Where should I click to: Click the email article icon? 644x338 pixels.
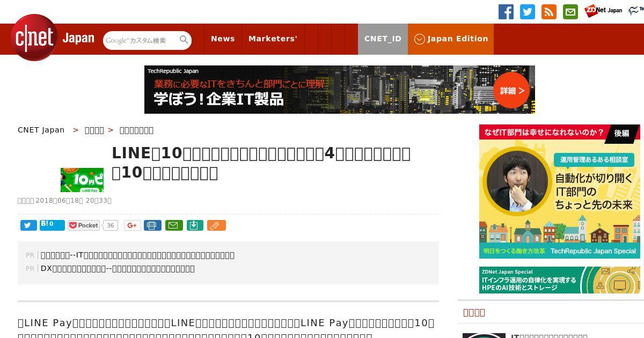pyautogui.click(x=173, y=225)
